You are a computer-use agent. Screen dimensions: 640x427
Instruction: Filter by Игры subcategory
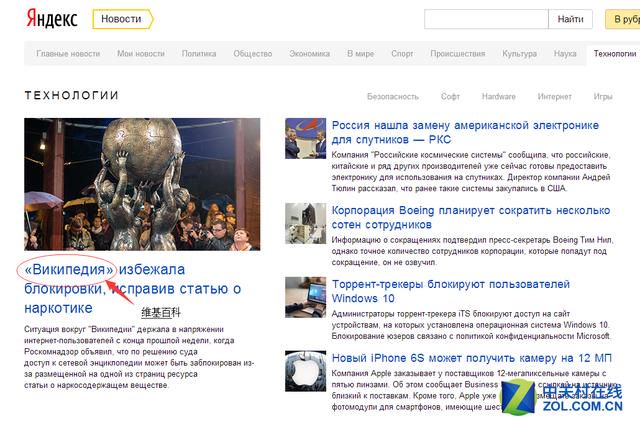[x=603, y=97]
